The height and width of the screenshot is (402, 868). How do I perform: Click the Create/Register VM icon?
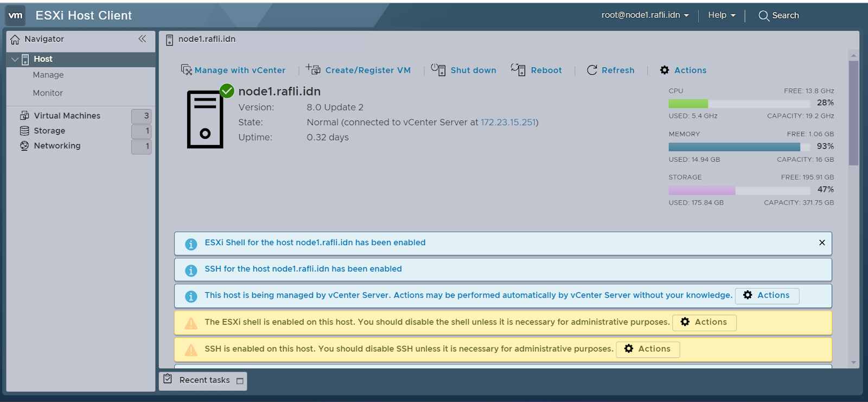(x=313, y=69)
